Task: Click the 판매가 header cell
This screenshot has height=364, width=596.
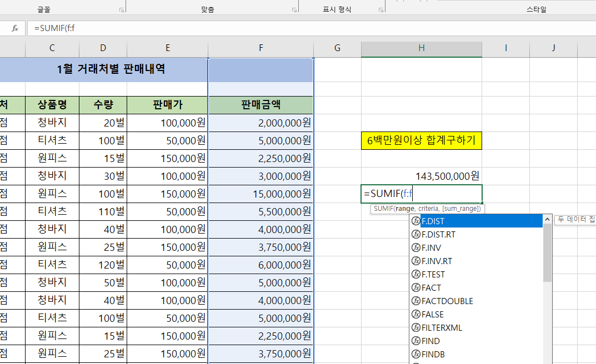Action: click(x=168, y=105)
